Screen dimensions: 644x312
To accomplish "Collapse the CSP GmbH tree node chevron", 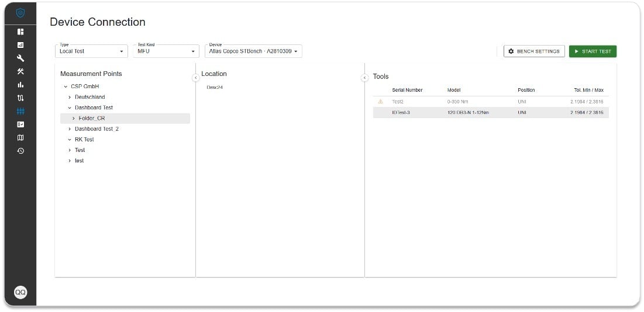I will click(66, 86).
